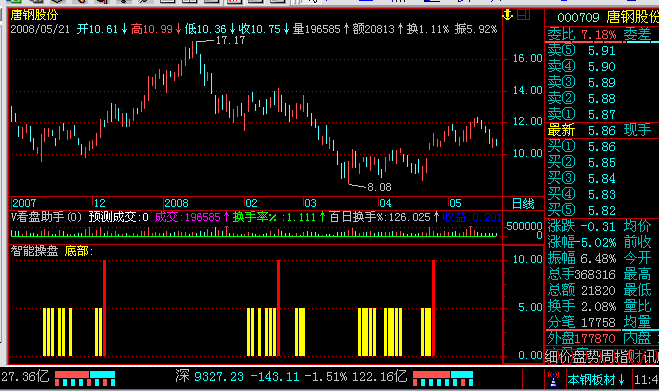Open the 细 (detail) tab in the quote panel

click(552, 357)
